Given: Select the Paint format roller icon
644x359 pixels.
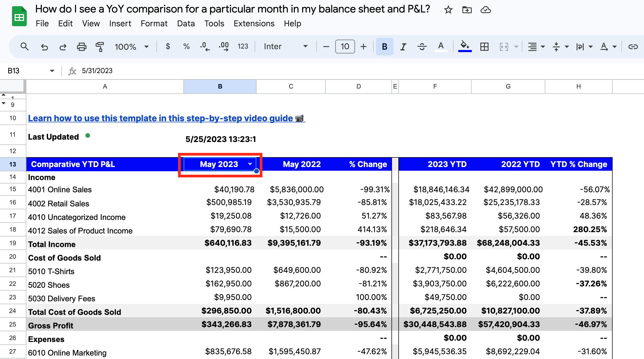Looking at the screenshot, I should [100, 47].
